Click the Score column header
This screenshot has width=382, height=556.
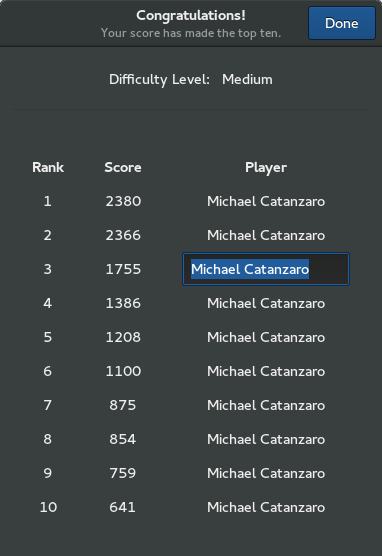point(123,167)
